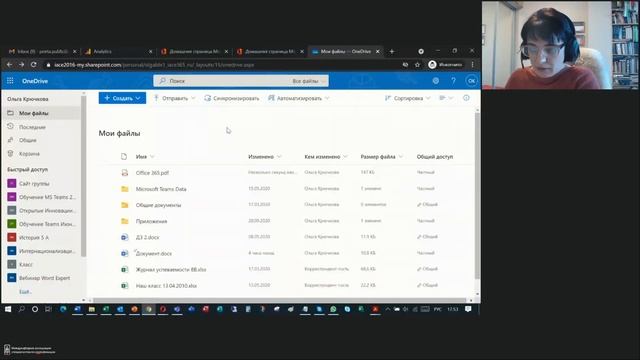Open the Размер файла column menu

[381, 157]
